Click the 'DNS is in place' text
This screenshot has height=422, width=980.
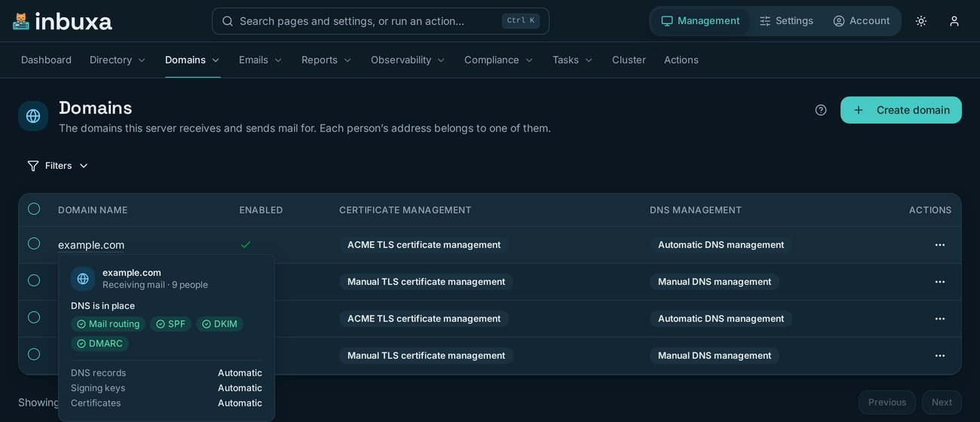(103, 306)
